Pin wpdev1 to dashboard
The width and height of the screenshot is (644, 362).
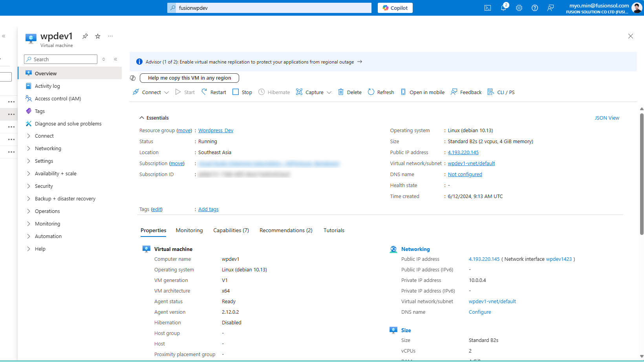(x=85, y=36)
